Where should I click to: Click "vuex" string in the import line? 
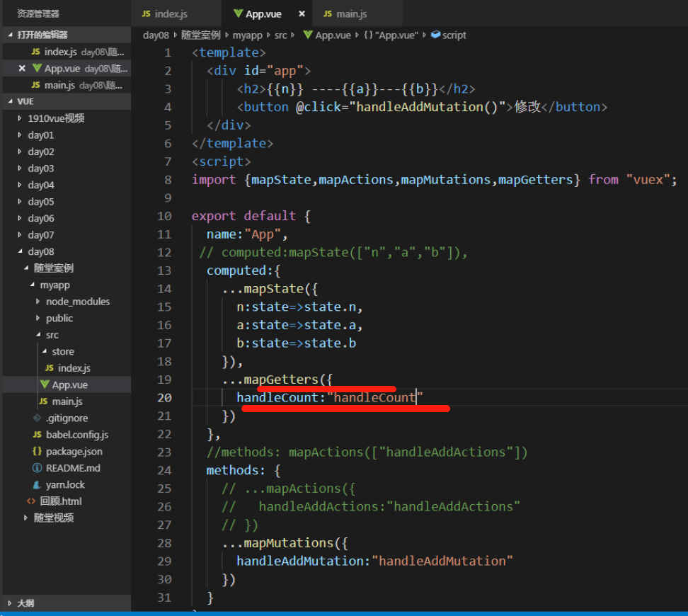[x=648, y=180]
